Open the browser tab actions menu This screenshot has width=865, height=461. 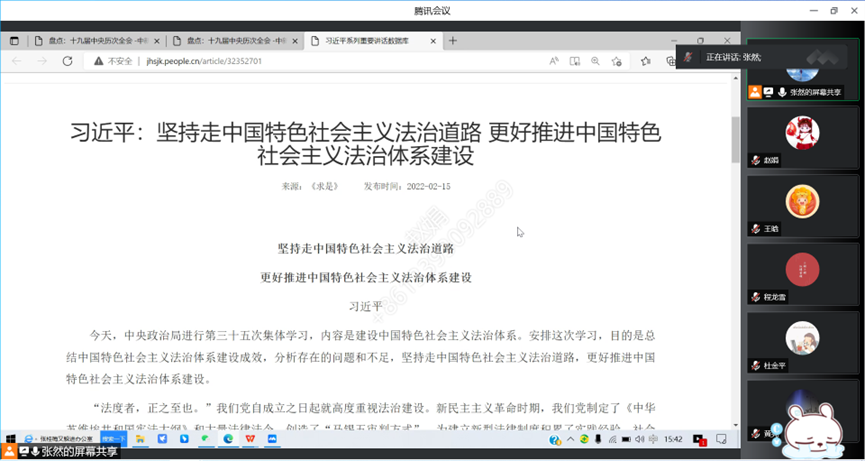click(14, 41)
